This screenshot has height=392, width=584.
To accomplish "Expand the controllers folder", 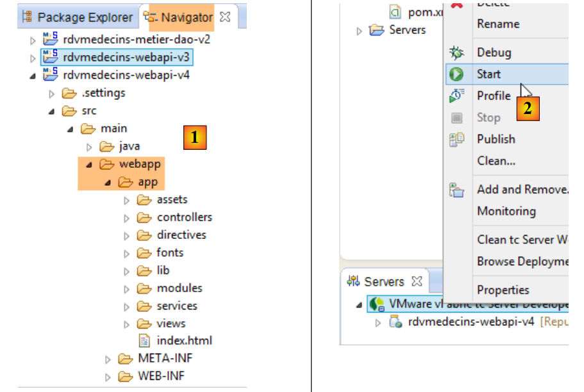I will click(126, 218).
